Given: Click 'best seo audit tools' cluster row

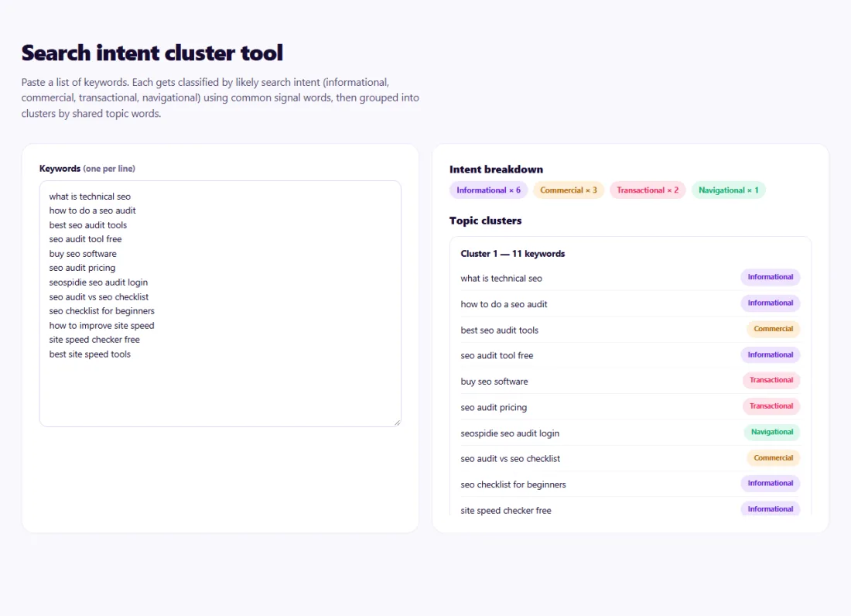Looking at the screenshot, I should [x=630, y=330].
